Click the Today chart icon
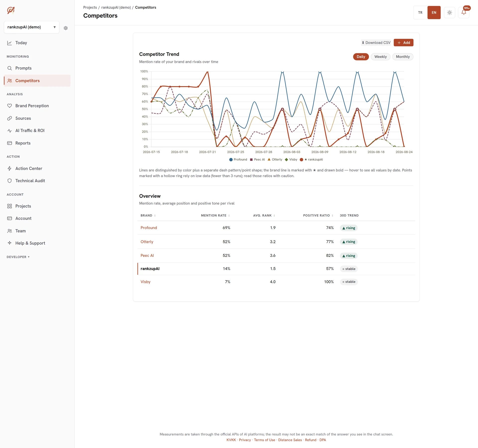The image size is (478, 448). [x=9, y=43]
